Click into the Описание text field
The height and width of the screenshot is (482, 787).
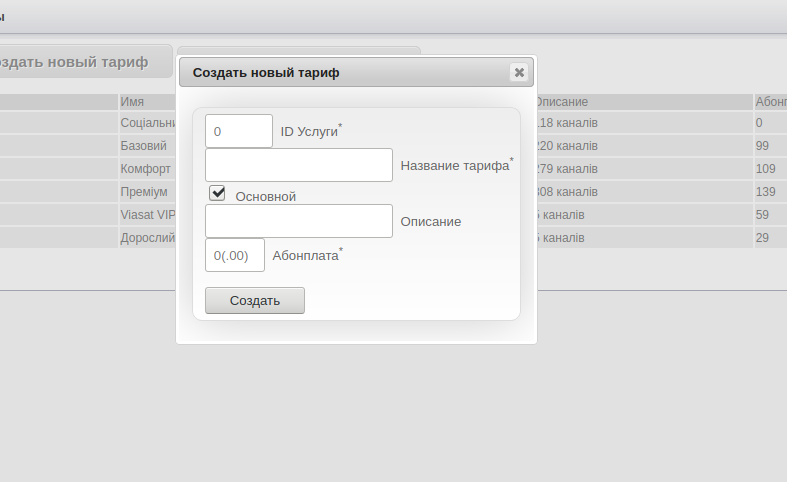tap(298, 221)
